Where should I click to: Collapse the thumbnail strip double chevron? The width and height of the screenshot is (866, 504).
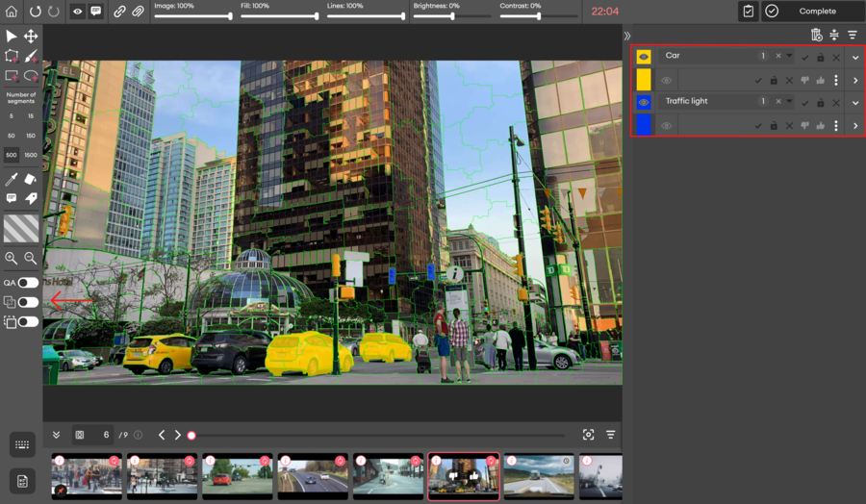57,435
